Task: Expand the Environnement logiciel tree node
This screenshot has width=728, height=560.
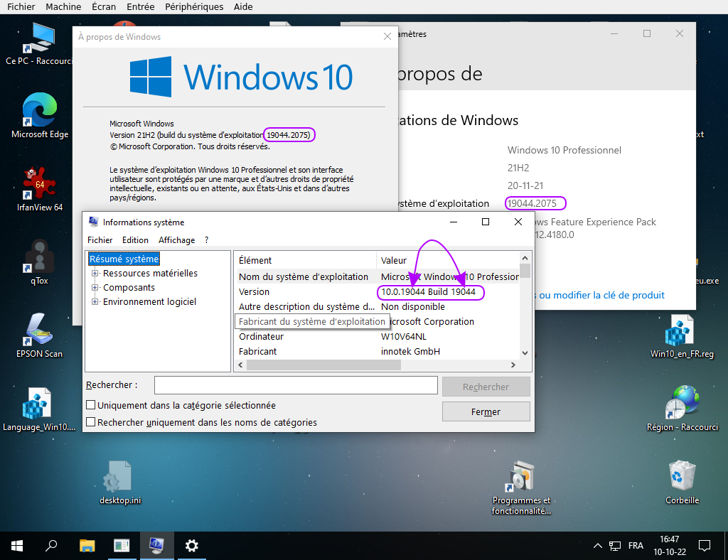Action: 95,301
